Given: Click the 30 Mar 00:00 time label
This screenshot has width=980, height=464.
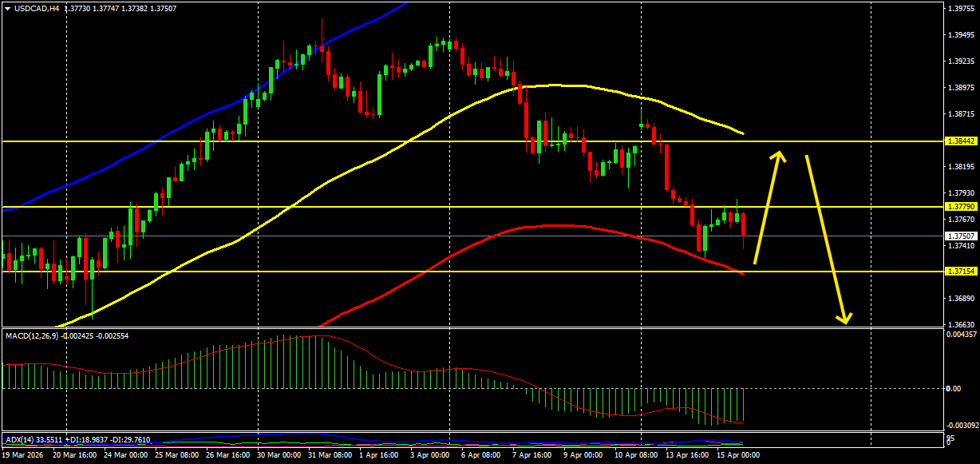Looking at the screenshot, I should (279, 455).
